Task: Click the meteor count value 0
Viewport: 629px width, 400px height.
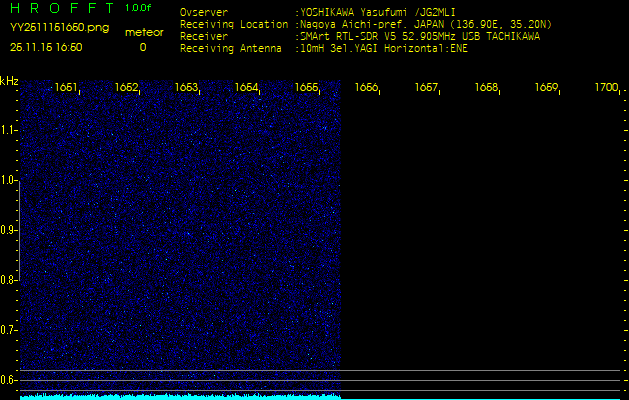Action: [142, 46]
